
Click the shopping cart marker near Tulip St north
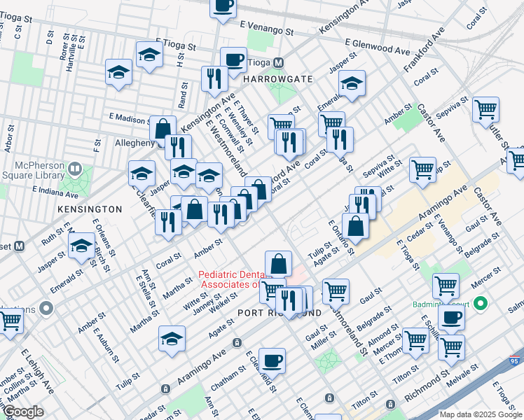coord(422,171)
